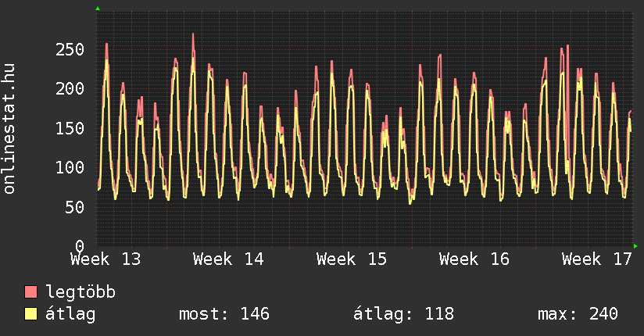Click the 200 value on y-axis

pos(70,89)
